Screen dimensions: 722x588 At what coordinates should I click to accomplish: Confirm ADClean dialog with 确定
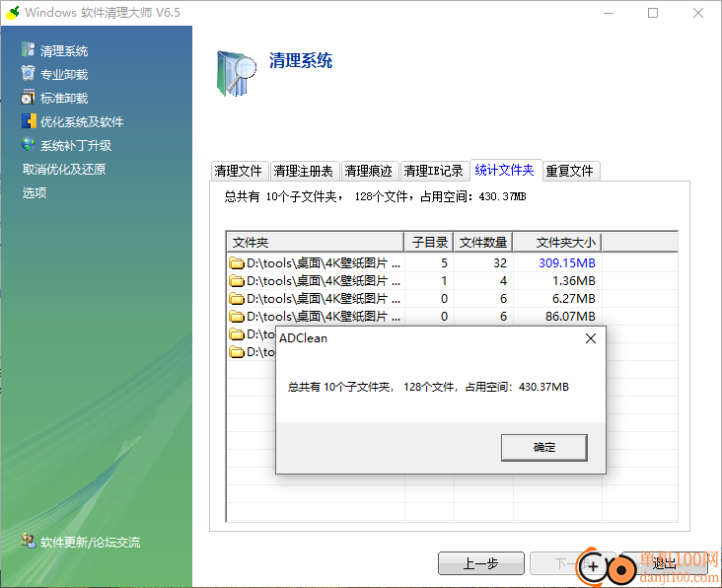(543, 447)
